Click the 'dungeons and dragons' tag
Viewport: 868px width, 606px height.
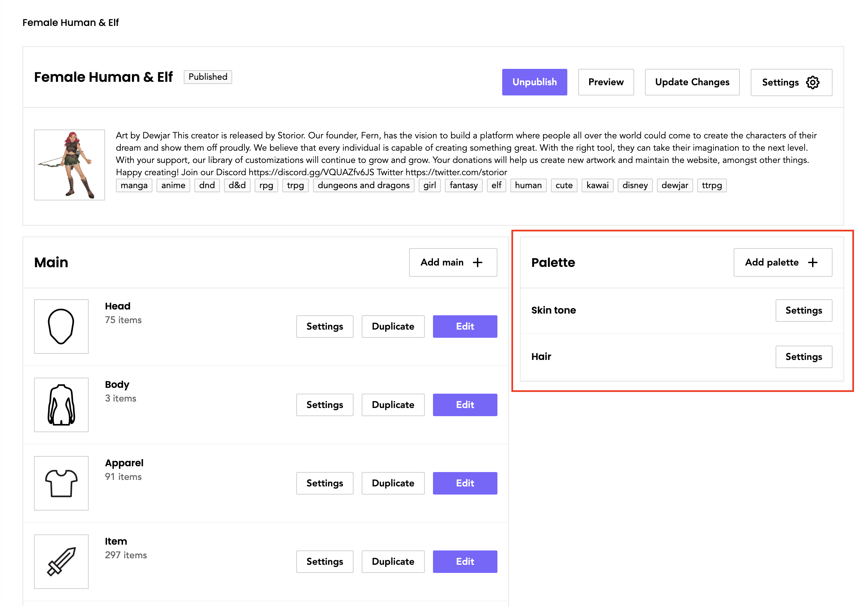(363, 185)
